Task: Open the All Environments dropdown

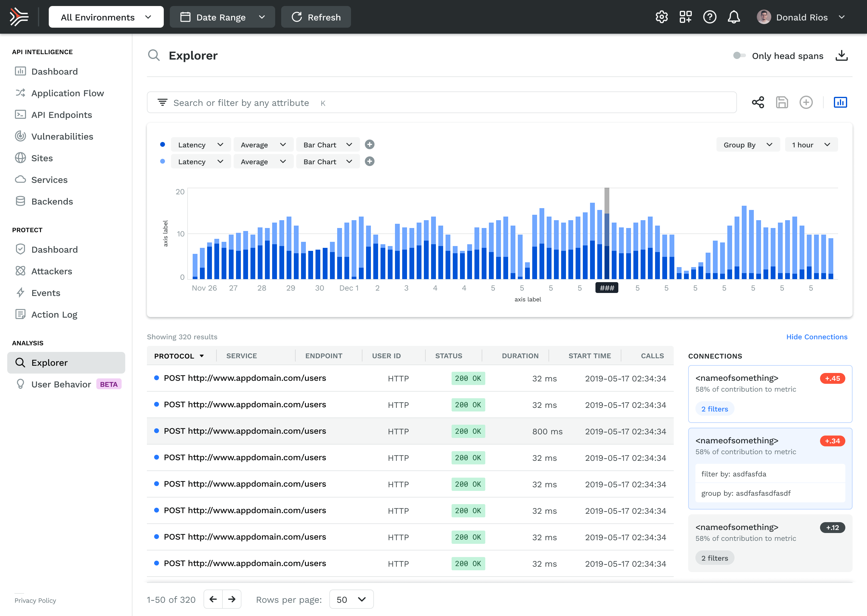Action: pos(106,17)
